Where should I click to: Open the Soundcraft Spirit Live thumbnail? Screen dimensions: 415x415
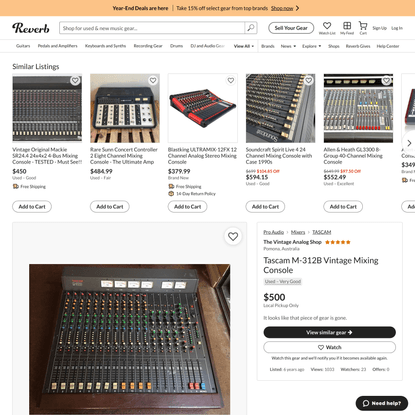(280, 108)
